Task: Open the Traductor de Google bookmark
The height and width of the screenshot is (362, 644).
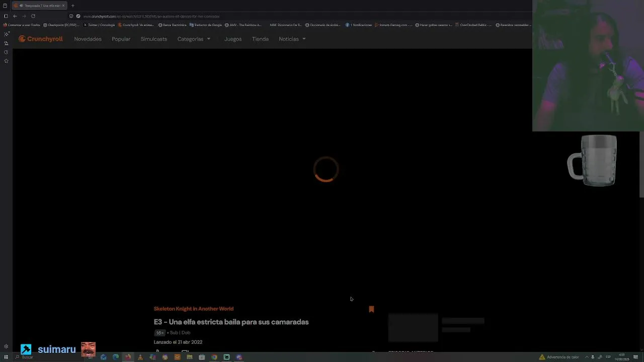Action: (x=205, y=25)
